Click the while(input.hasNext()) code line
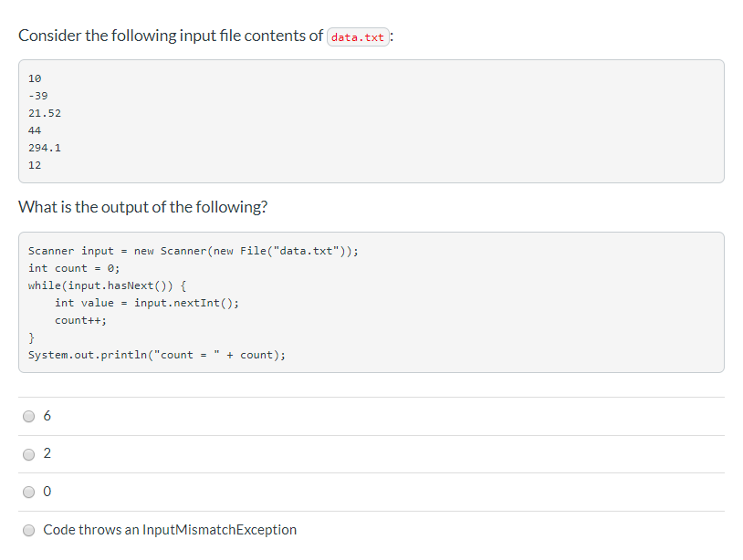The image size is (743, 560). pos(108,285)
